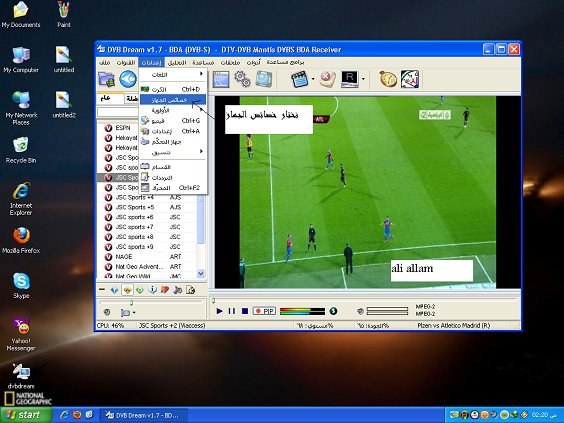Select the NAGE channel row
The image size is (564, 423).
[x=147, y=256]
